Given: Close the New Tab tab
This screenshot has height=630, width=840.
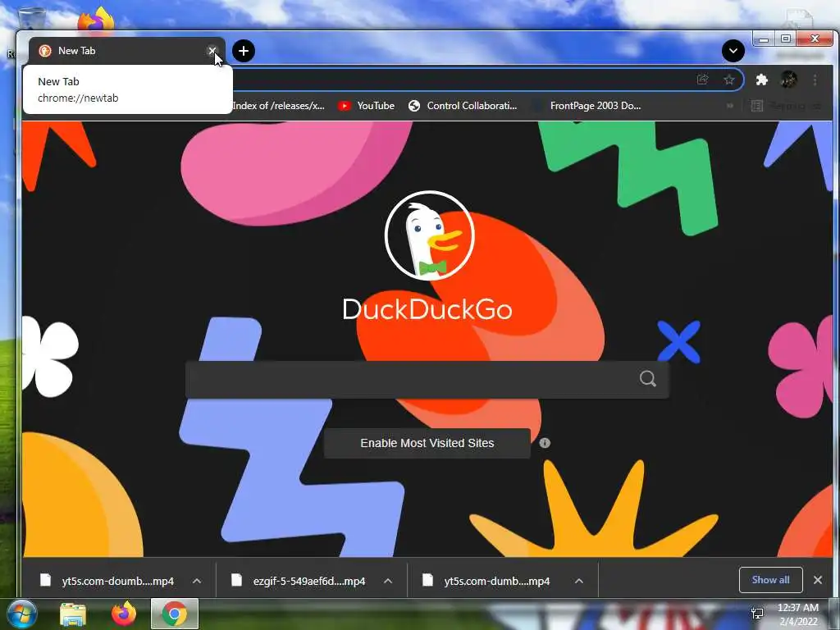Looking at the screenshot, I should pyautogui.click(x=212, y=51).
